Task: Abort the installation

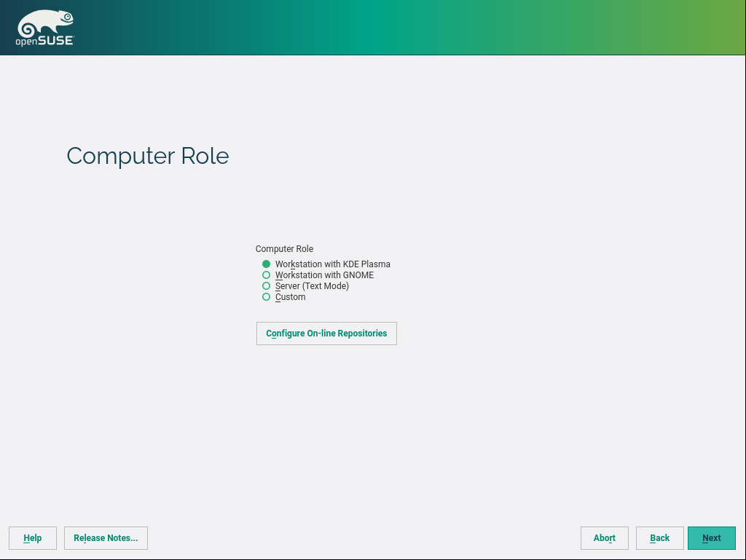Action: [604, 538]
